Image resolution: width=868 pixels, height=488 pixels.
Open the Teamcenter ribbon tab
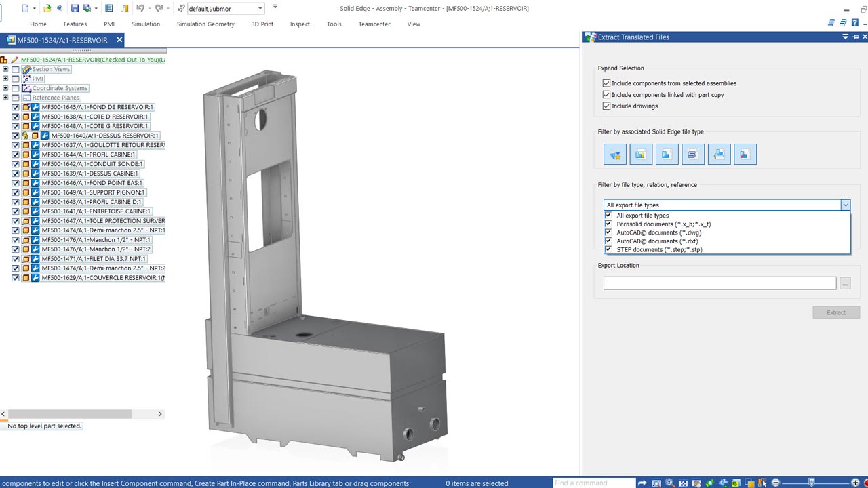click(374, 24)
